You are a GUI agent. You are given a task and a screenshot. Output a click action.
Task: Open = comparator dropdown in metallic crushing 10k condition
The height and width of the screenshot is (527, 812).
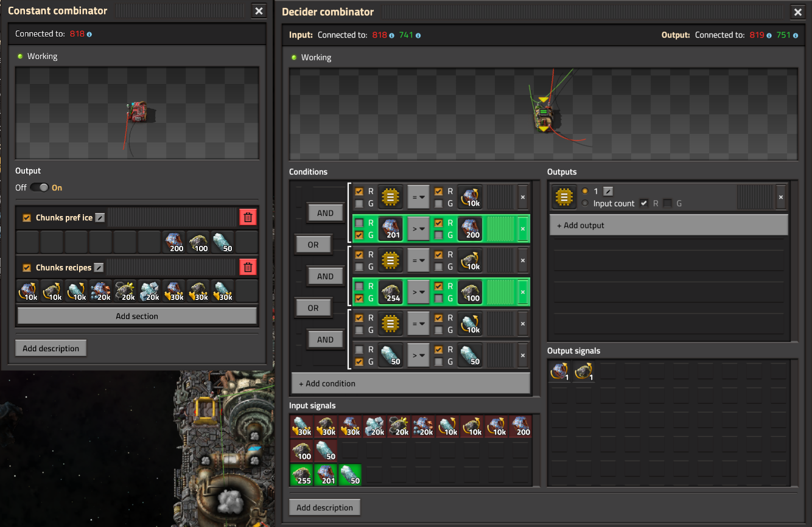pos(419,197)
